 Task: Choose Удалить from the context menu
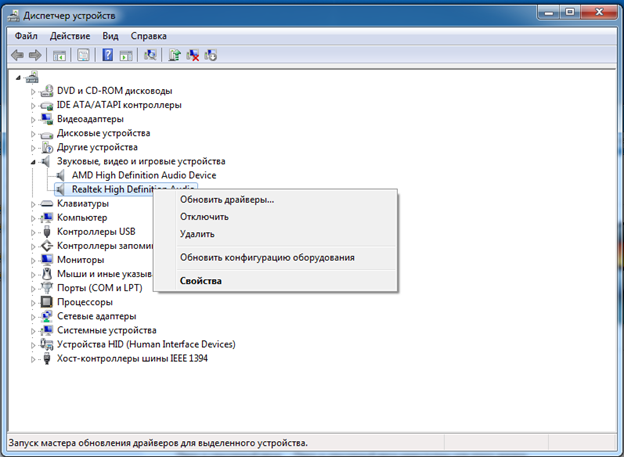[197, 234]
